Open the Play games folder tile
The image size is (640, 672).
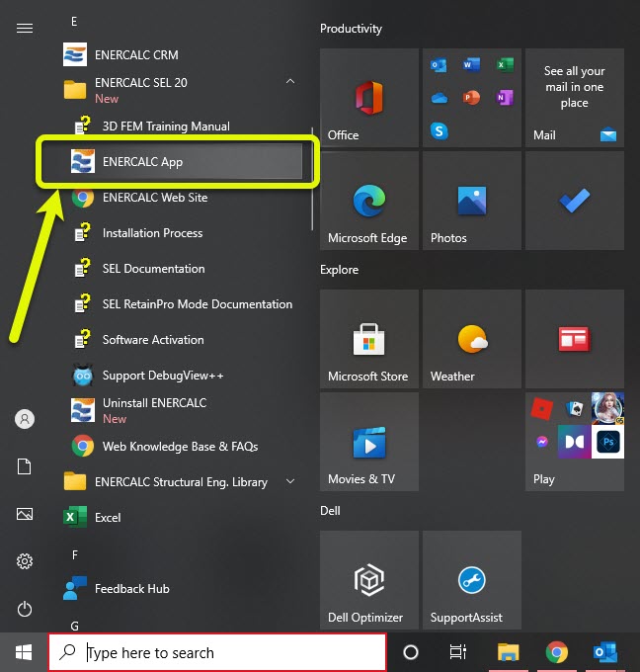tap(575, 442)
